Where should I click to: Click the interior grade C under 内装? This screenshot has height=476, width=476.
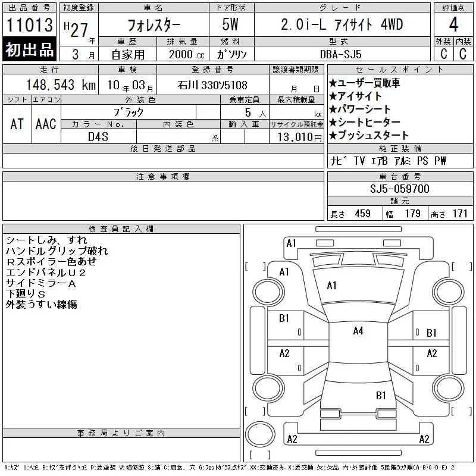point(463,54)
